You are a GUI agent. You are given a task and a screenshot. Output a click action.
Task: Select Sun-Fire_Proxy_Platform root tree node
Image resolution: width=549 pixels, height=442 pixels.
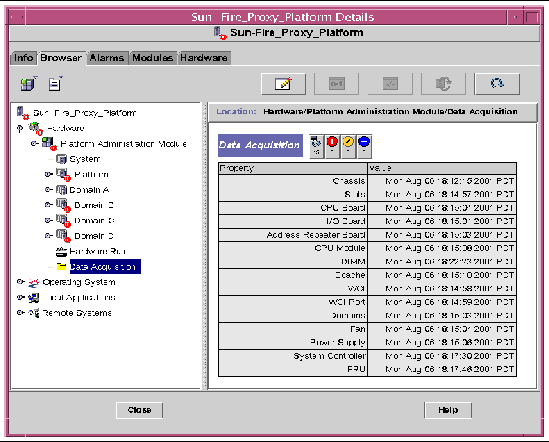click(84, 113)
